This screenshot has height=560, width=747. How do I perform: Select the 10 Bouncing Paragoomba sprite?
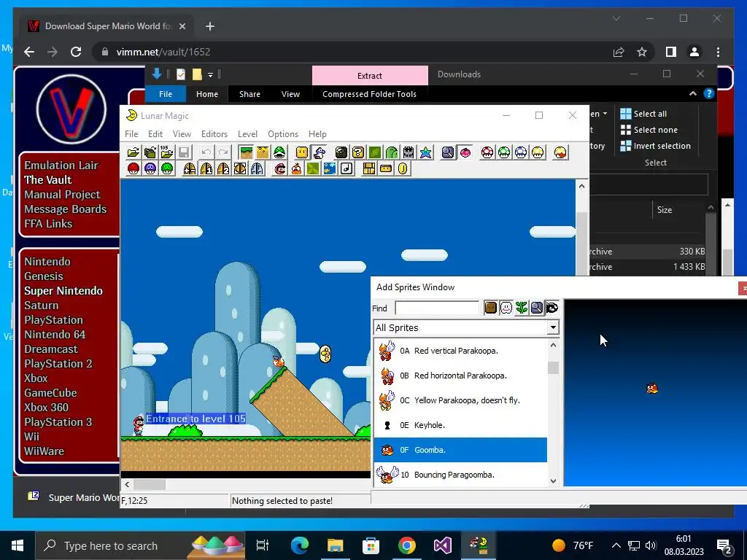pos(460,475)
